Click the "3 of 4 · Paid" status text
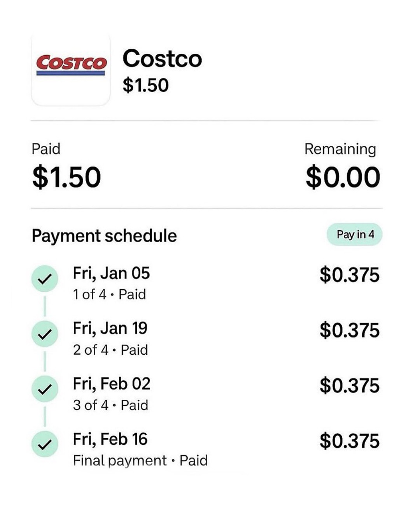The width and height of the screenshot is (420, 525). tap(110, 405)
